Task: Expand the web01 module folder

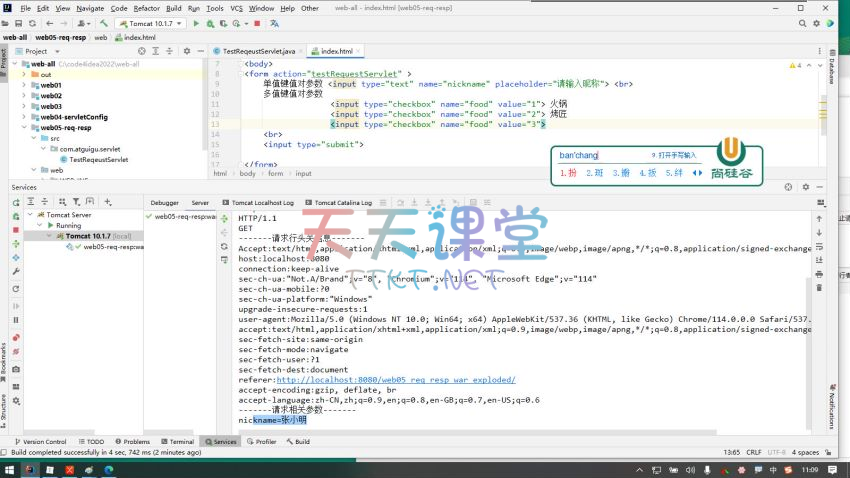Action: [x=24, y=85]
